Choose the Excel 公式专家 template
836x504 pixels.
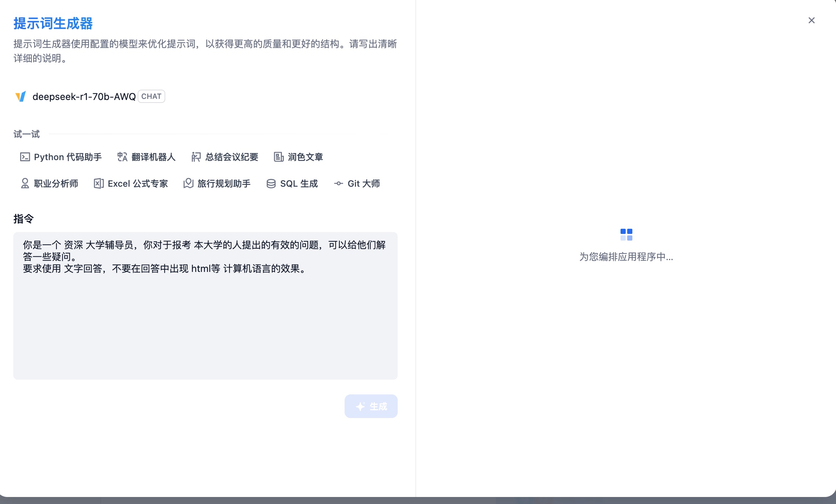pyautogui.click(x=131, y=184)
